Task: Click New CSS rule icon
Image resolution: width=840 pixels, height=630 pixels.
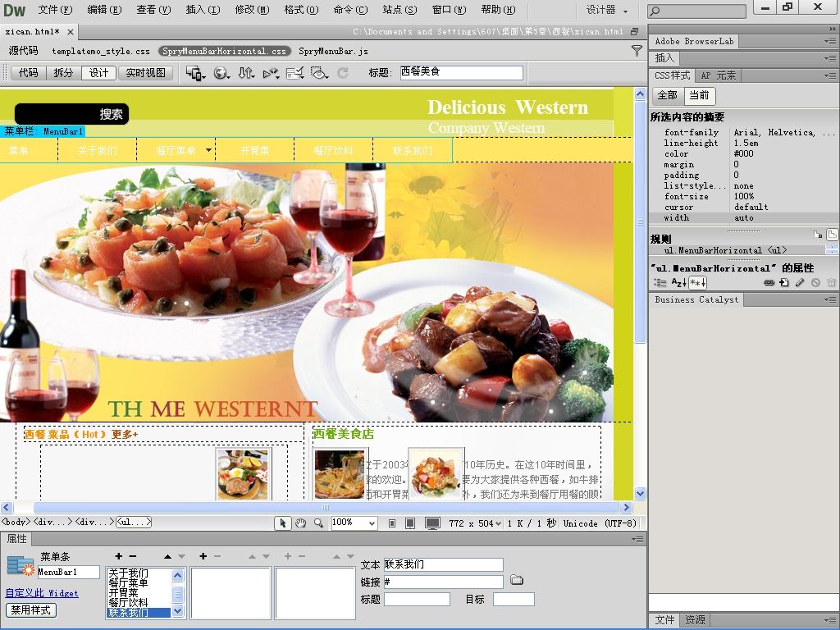Action: 784,282
